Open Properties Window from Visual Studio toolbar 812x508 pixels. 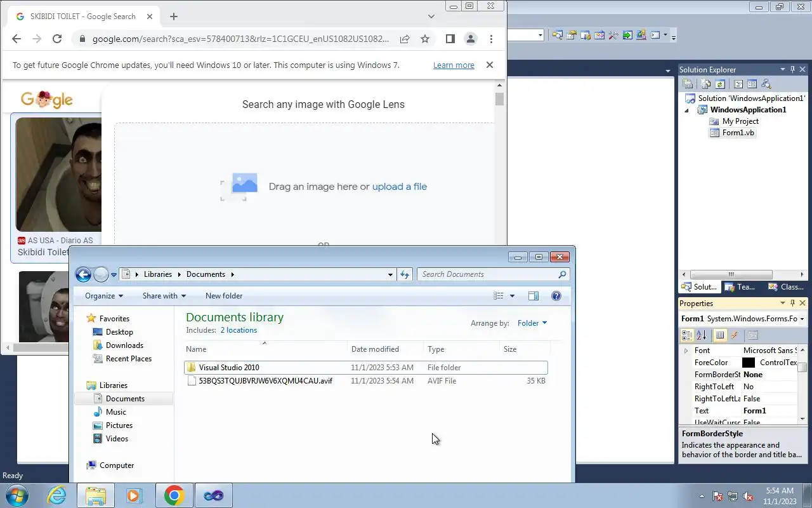point(572,35)
